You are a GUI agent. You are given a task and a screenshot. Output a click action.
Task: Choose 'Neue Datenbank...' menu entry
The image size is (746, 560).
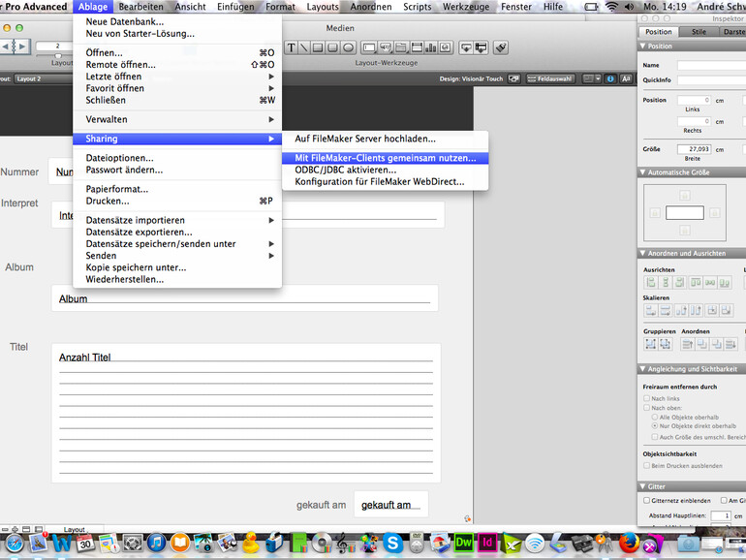(177, 22)
